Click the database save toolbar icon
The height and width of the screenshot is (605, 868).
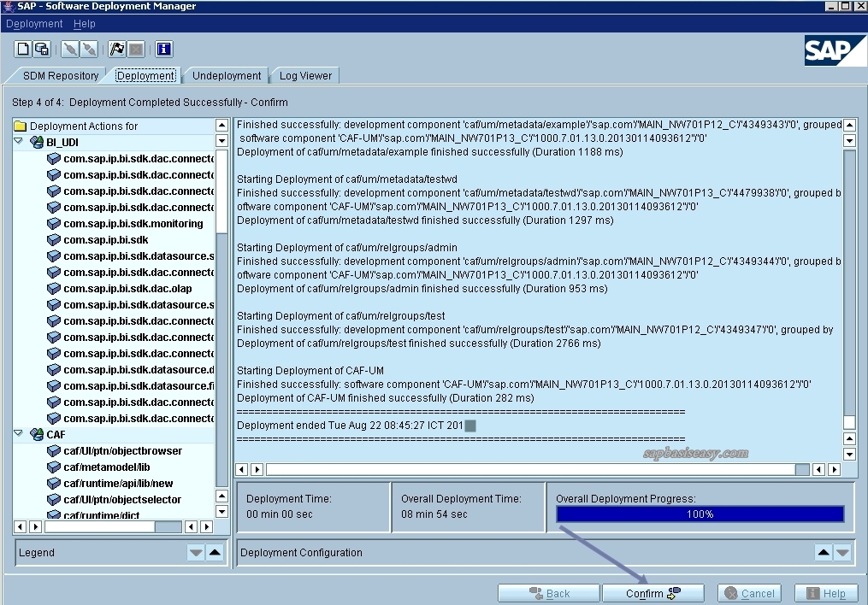pos(42,50)
